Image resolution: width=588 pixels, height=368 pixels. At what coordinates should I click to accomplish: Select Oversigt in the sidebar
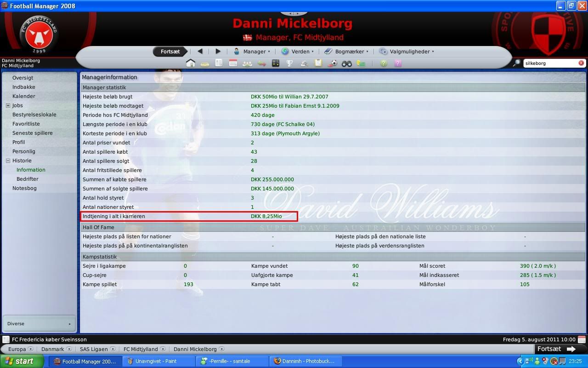click(x=23, y=78)
